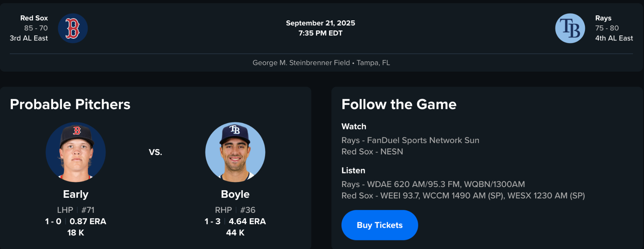Open pitcher Early's headshot photo
The height and width of the screenshot is (249, 644).
point(76,152)
